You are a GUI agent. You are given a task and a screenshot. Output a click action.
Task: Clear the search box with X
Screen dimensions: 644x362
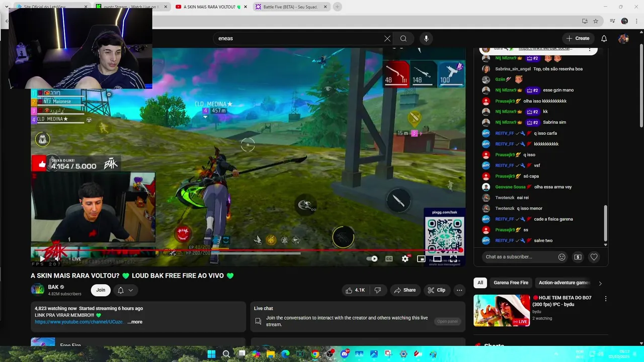[387, 38]
